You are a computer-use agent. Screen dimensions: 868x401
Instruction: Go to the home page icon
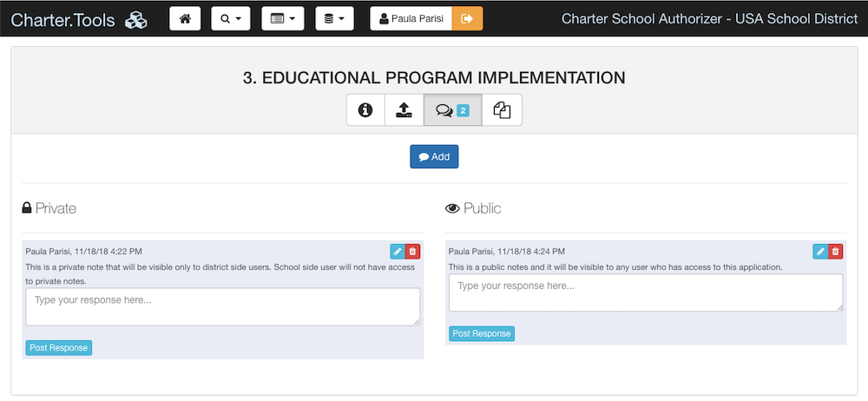[185, 19]
